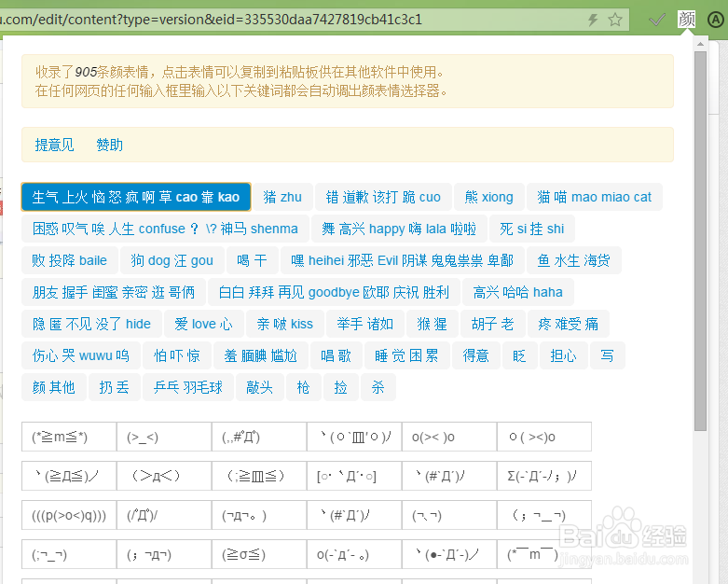Viewport: 728px width, 584px height.
Task: Select the 狗 dog 汪 gou category
Action: tap(172, 260)
